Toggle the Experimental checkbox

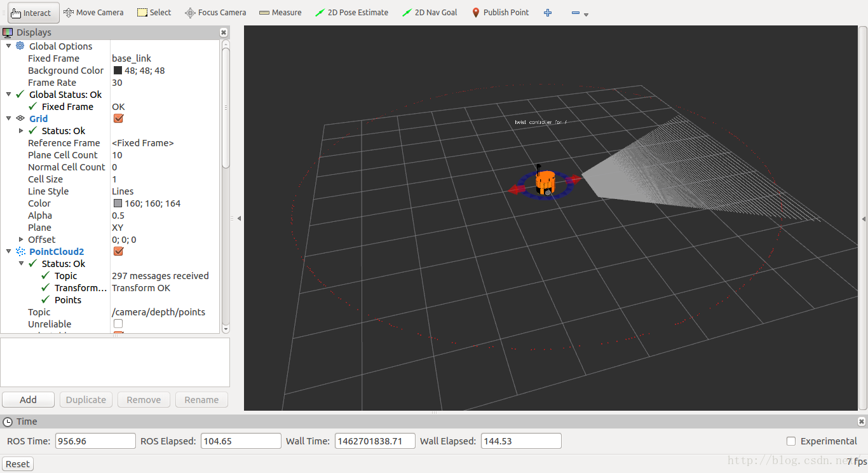tap(791, 441)
